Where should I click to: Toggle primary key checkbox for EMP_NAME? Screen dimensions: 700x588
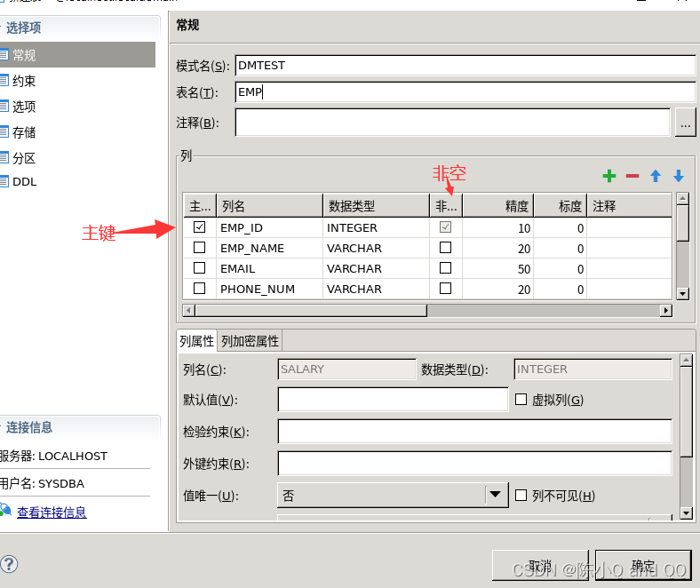coord(199,247)
